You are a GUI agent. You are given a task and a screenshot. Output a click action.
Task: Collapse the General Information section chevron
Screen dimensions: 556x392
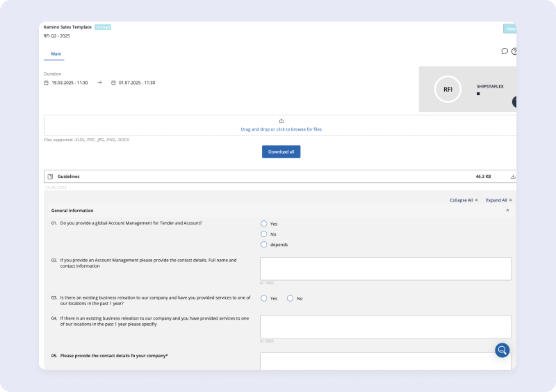coord(507,210)
